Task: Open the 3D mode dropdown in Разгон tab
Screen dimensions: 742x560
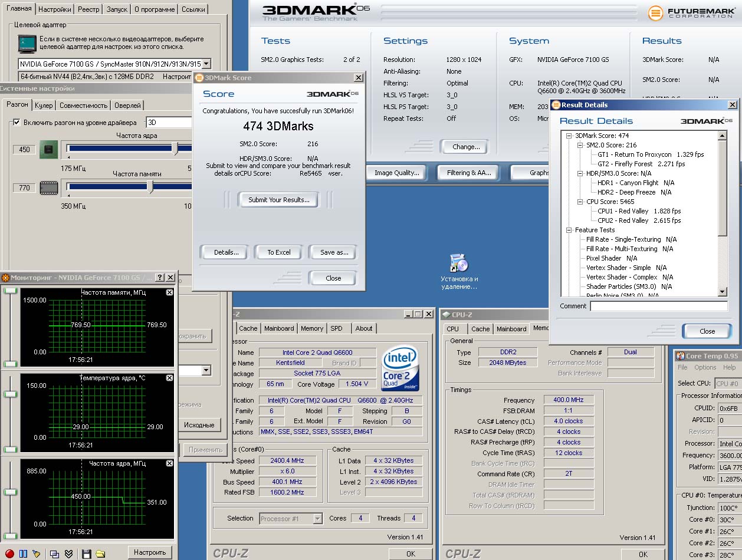Action: click(x=169, y=123)
